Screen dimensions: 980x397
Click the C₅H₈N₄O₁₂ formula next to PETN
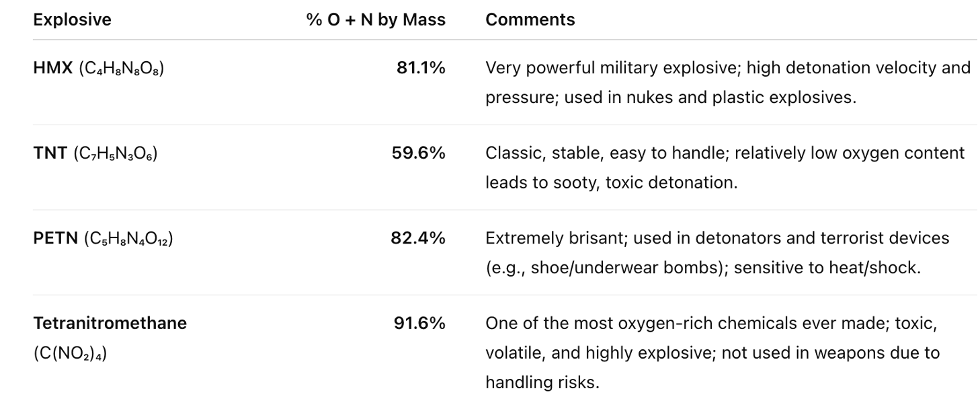tap(128, 239)
